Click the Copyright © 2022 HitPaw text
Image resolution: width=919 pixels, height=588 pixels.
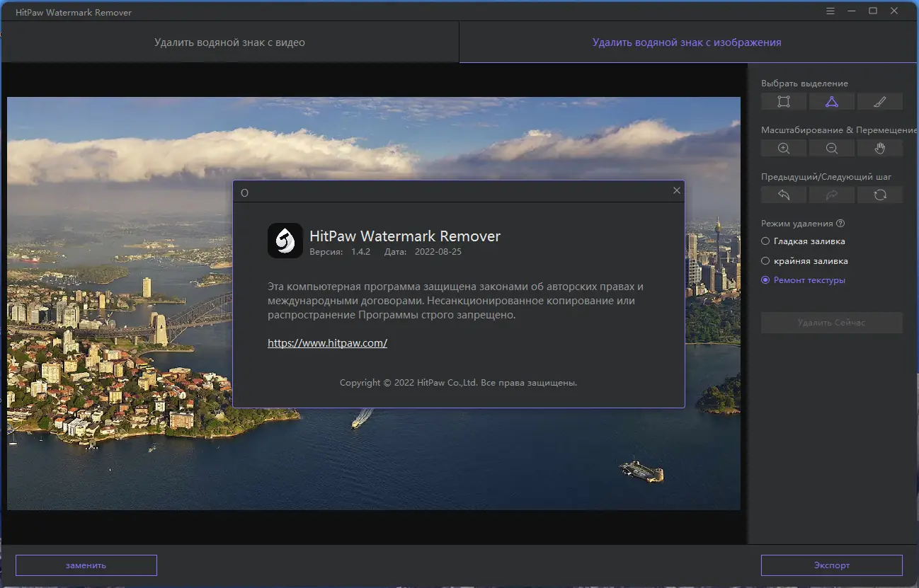pos(458,383)
